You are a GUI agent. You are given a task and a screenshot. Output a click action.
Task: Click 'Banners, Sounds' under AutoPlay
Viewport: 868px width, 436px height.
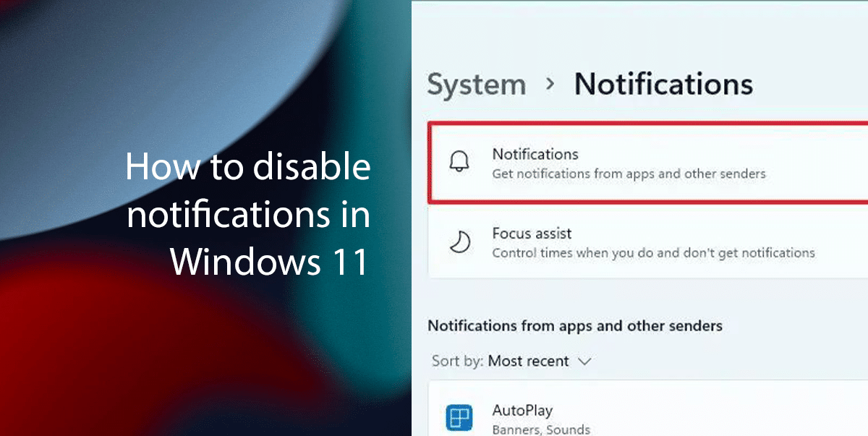pyautogui.click(x=540, y=429)
